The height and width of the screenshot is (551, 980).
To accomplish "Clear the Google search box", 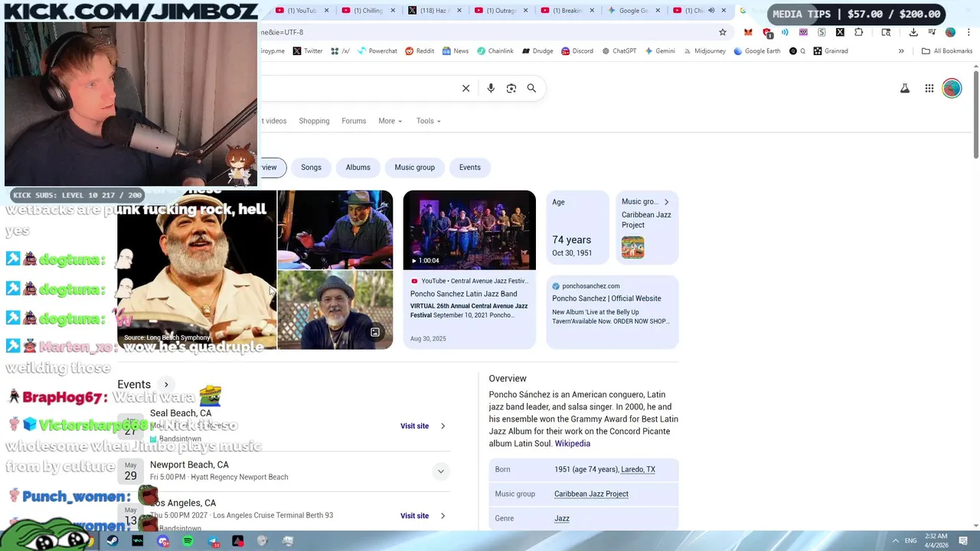I will click(x=465, y=88).
